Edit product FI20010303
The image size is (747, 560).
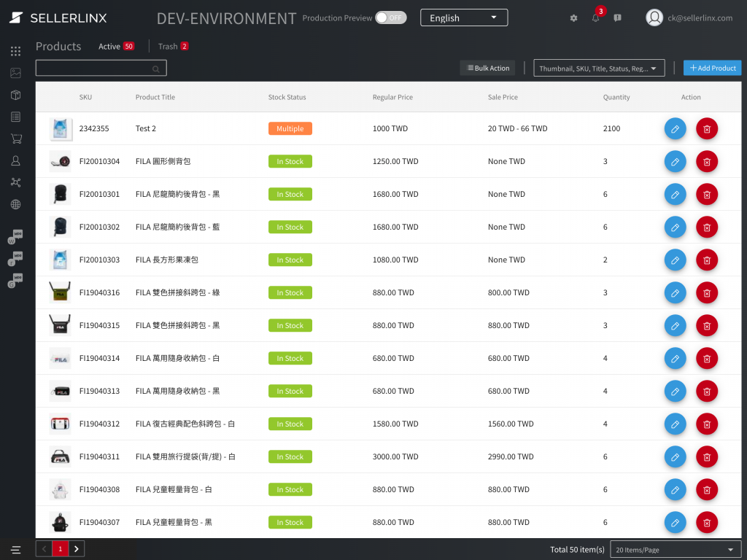(675, 260)
